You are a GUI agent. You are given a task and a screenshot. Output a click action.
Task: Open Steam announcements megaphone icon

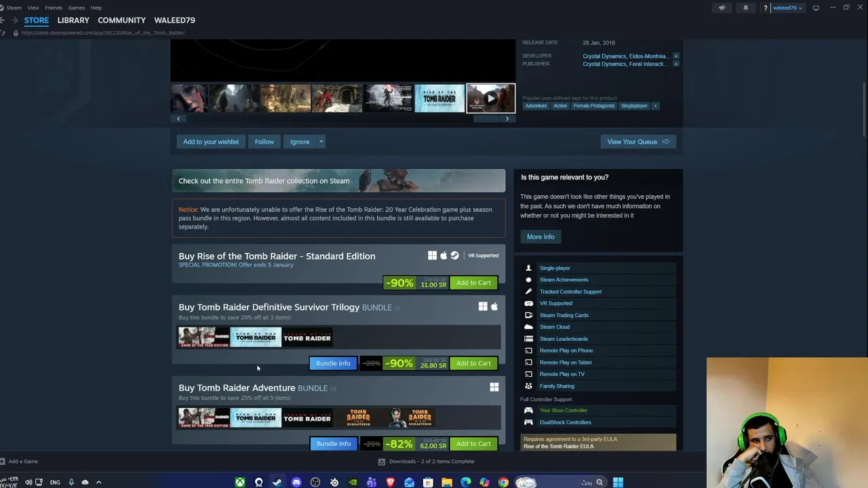coord(722,8)
